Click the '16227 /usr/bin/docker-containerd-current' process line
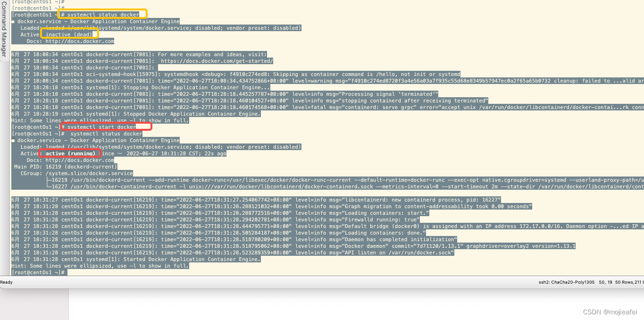 click(345, 186)
